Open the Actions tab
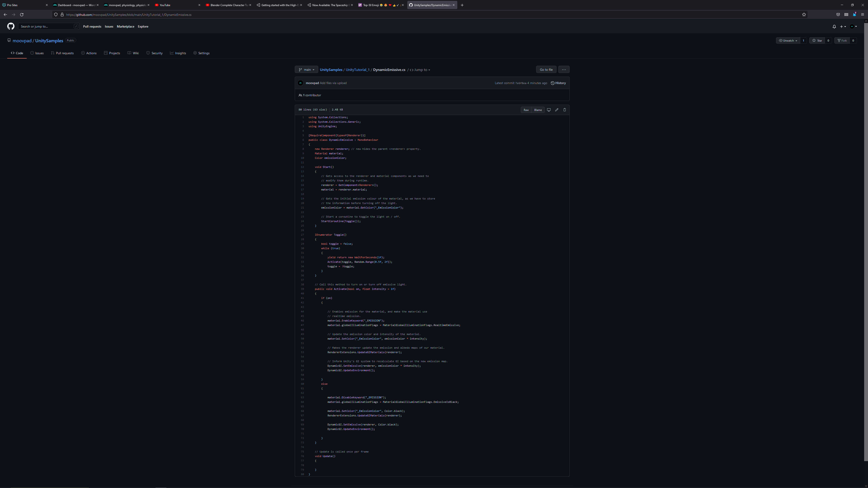The image size is (868, 488). pos(89,53)
